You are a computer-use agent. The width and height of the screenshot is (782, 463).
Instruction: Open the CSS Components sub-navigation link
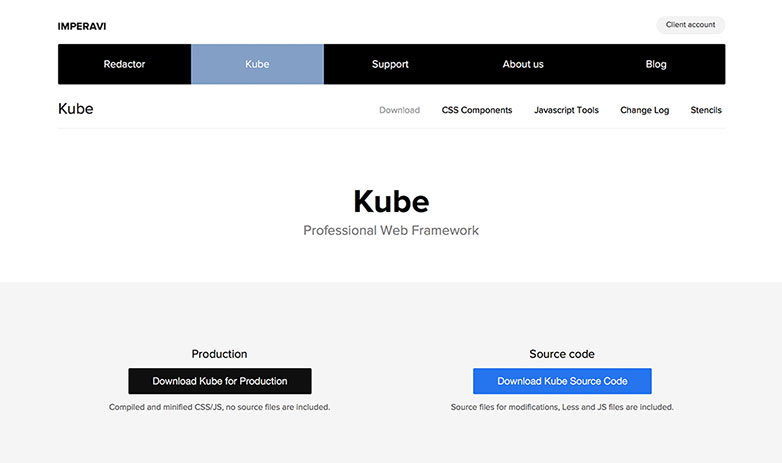click(477, 110)
